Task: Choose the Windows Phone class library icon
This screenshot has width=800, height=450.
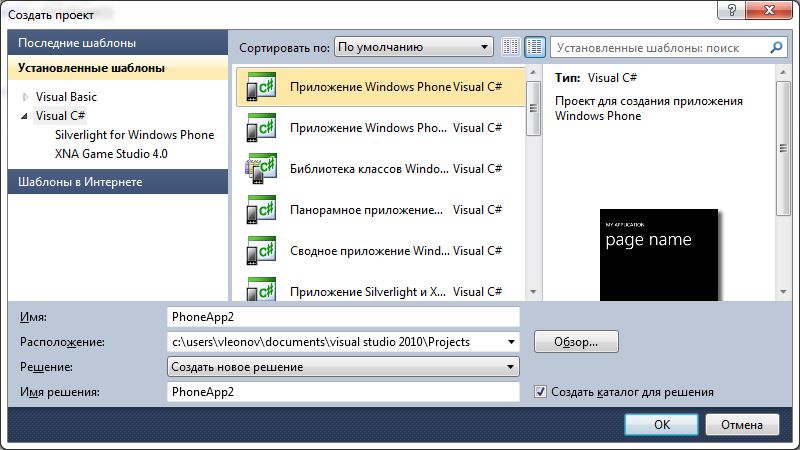Action: (261, 168)
